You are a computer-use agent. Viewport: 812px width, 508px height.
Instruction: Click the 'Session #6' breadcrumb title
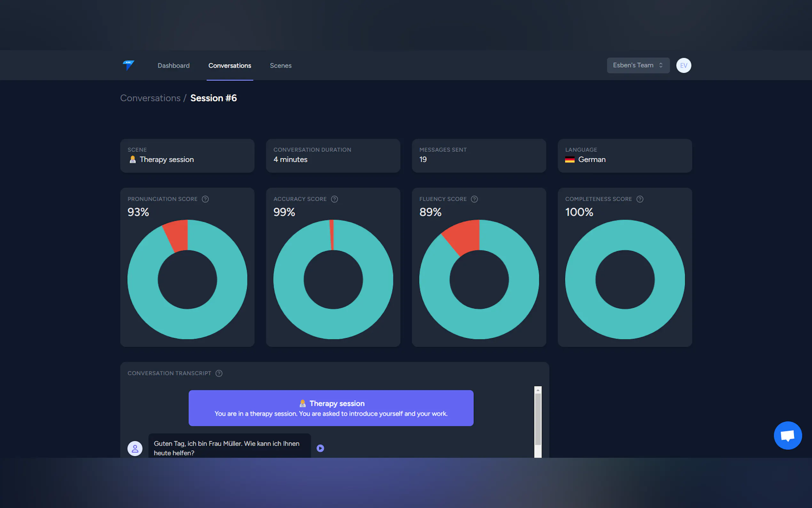pos(214,98)
